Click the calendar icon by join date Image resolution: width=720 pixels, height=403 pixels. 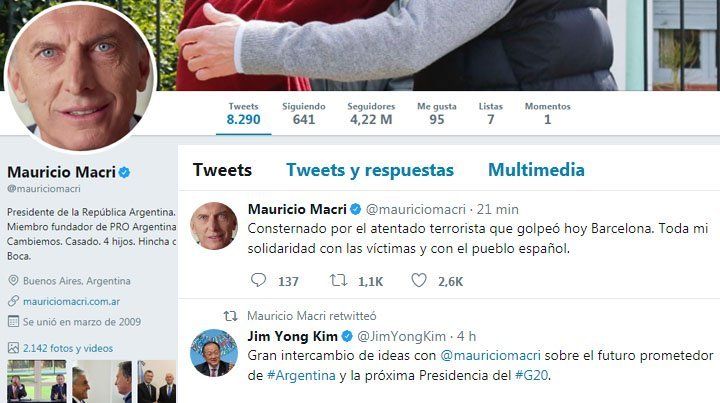13,321
